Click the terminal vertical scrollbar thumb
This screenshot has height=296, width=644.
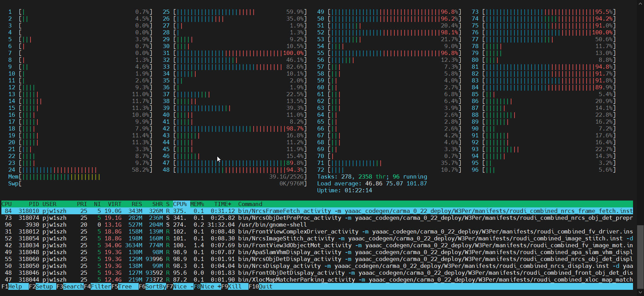click(640, 257)
